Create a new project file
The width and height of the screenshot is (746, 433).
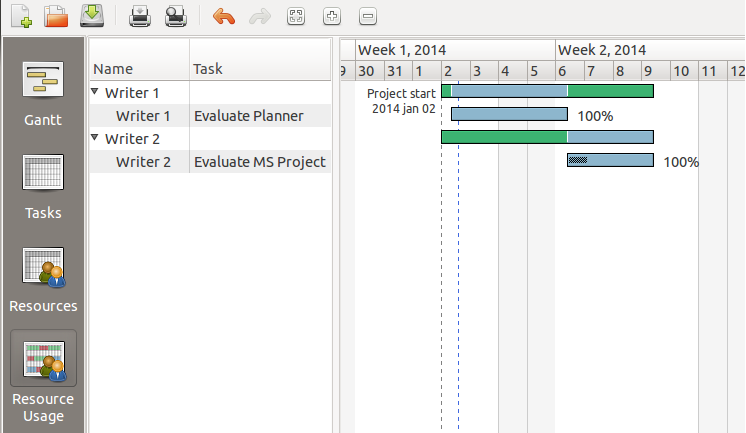point(21,16)
